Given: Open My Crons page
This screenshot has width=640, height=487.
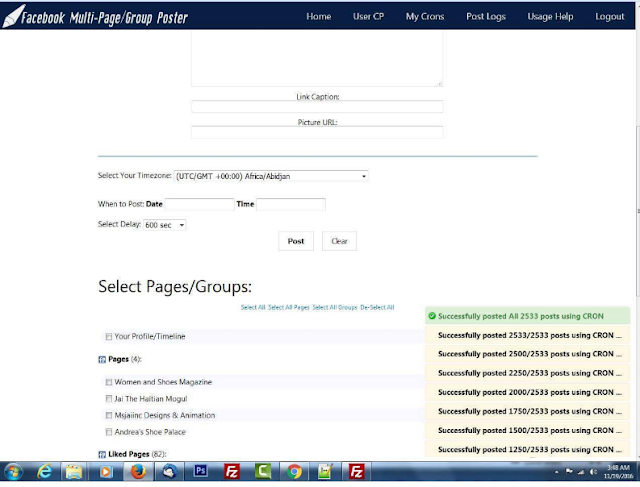Looking at the screenshot, I should 425,16.
